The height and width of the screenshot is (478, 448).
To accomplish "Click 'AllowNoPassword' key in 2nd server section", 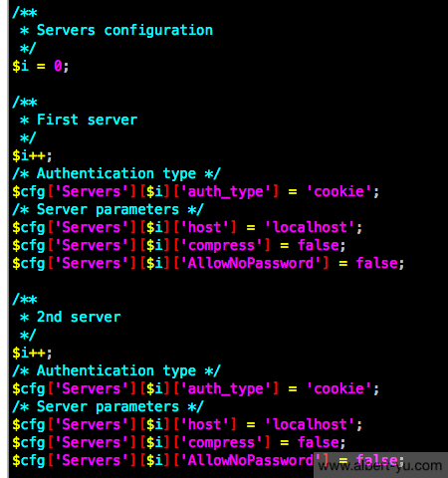I will pos(251,460).
